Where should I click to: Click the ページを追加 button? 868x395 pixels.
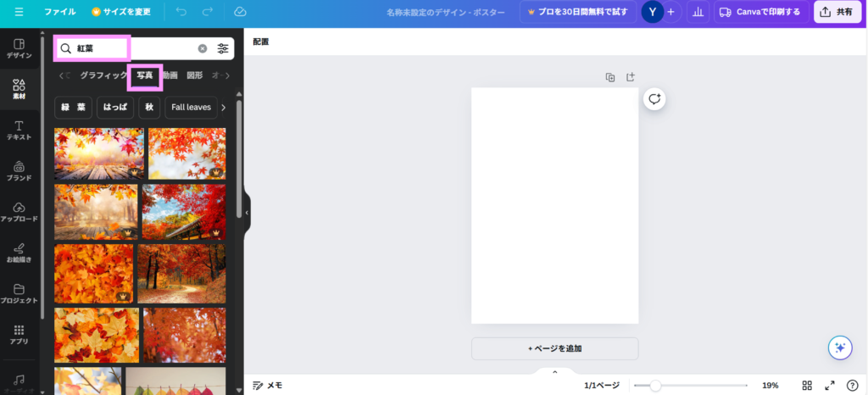[x=554, y=348]
